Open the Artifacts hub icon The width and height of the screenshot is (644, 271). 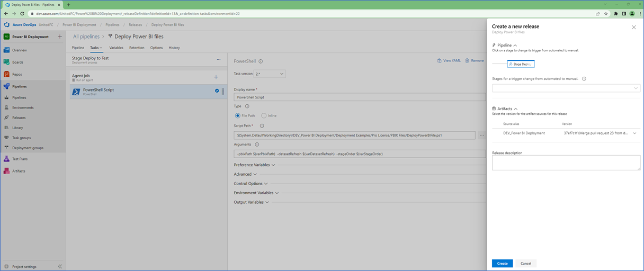tap(6, 171)
